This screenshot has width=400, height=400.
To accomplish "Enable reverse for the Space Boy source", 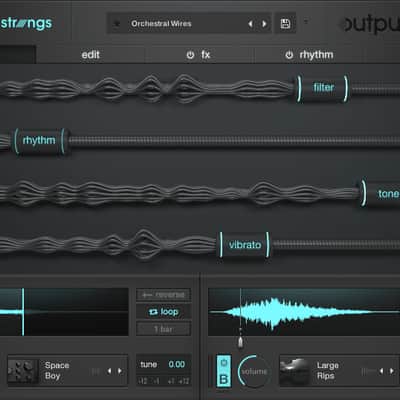I will (163, 295).
